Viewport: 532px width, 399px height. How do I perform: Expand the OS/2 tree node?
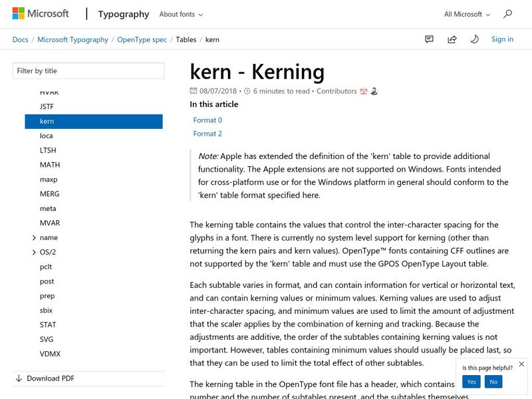(34, 252)
